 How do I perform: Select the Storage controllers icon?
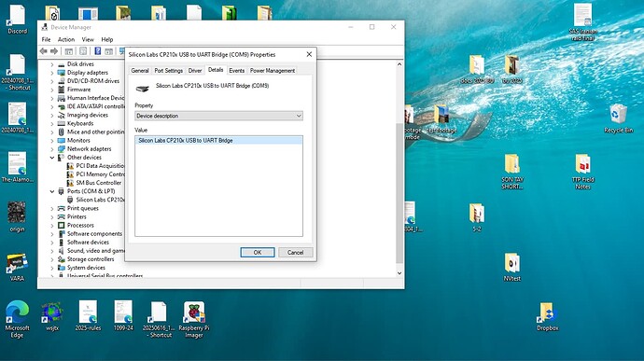[62, 259]
